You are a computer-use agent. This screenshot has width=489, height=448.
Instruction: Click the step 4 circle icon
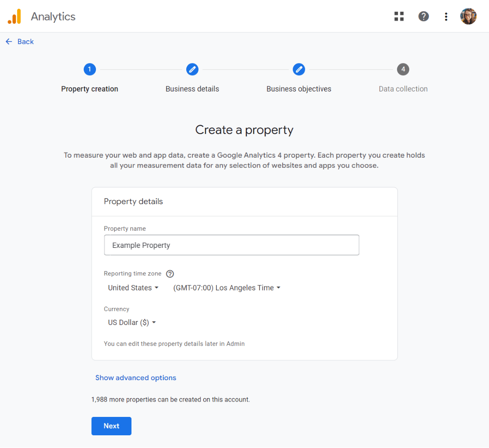pyautogui.click(x=403, y=69)
